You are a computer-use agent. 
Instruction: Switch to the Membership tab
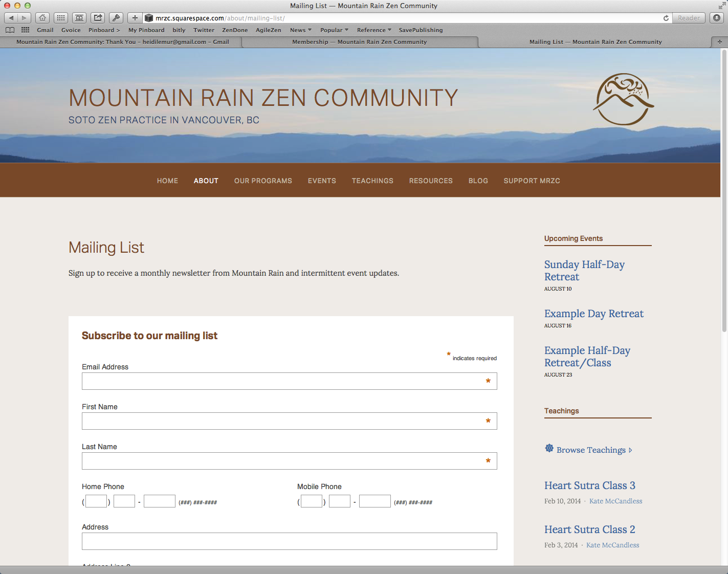tap(359, 42)
